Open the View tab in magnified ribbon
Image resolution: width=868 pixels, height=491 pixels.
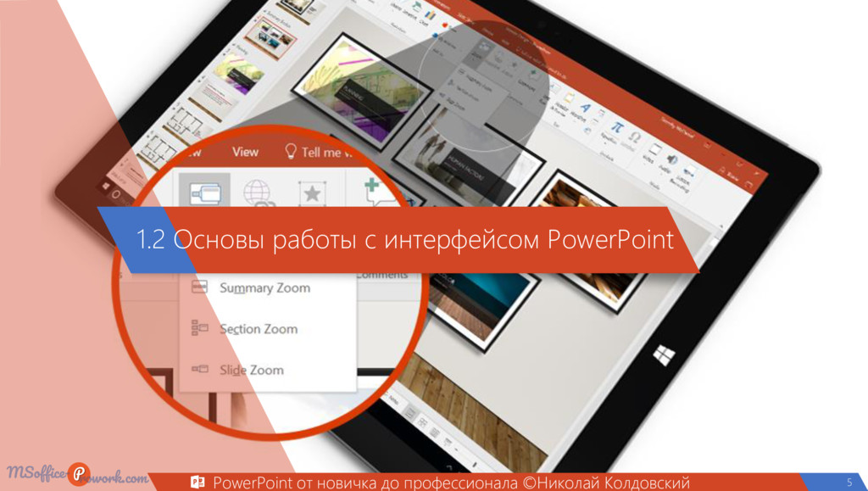(x=245, y=152)
